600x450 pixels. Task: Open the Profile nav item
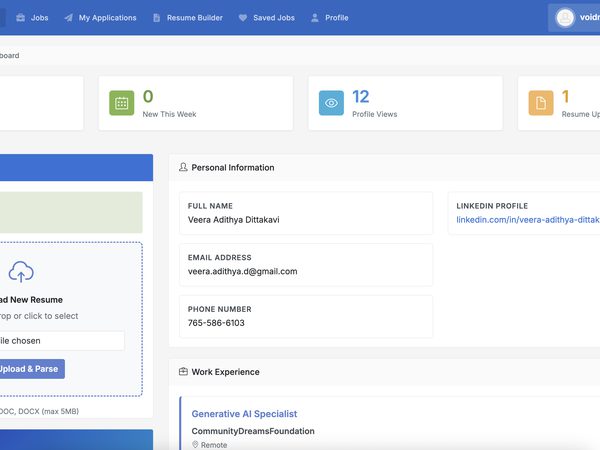329,18
